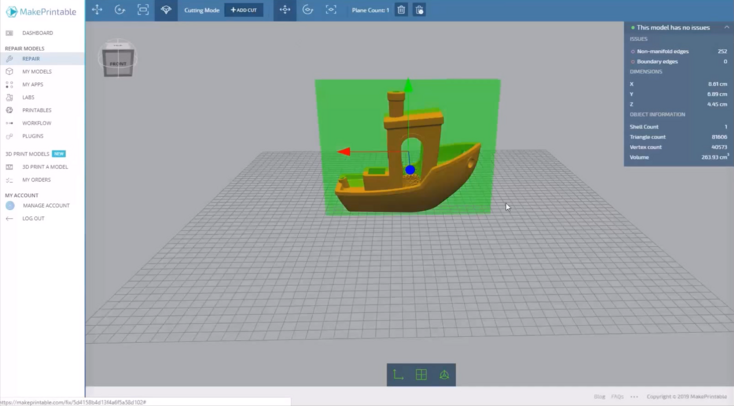Select the cut plane rotate tool

(308, 10)
